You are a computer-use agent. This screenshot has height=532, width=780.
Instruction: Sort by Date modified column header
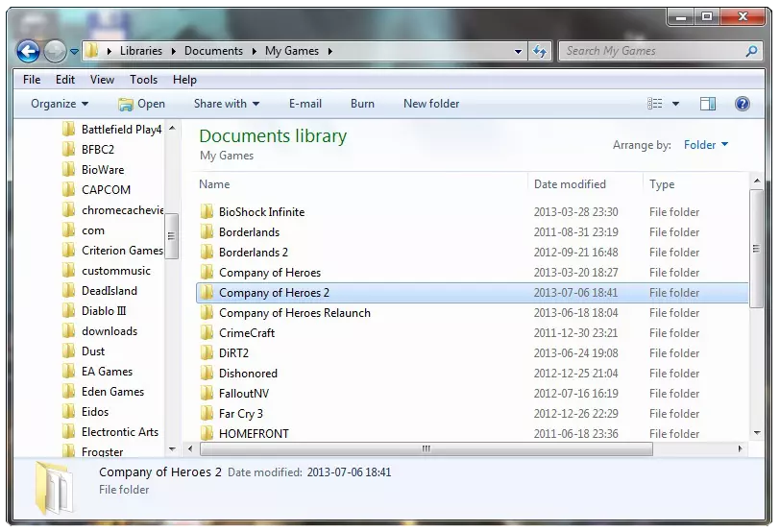pyautogui.click(x=570, y=184)
